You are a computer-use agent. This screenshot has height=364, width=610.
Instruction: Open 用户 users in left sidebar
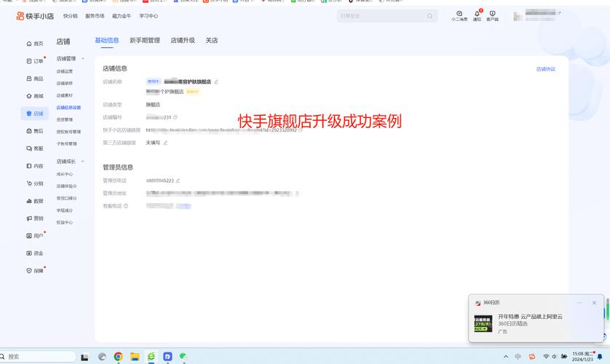click(x=35, y=236)
